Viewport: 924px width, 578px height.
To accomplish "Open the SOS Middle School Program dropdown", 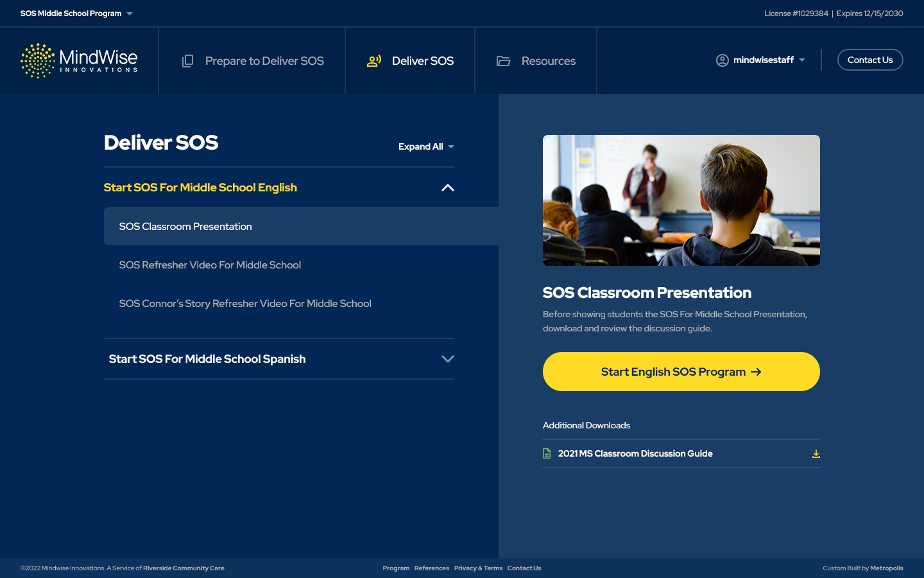I will (x=76, y=13).
